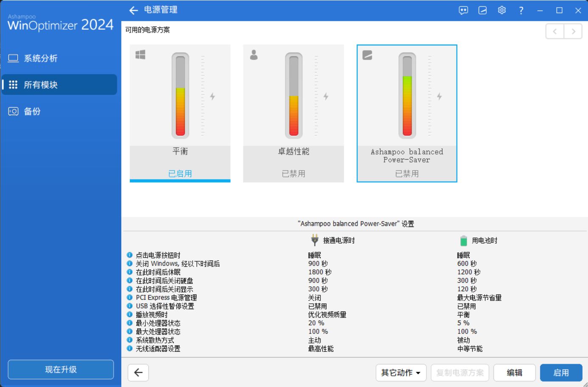Open 系统分析 in the sidebar

[x=59, y=58]
